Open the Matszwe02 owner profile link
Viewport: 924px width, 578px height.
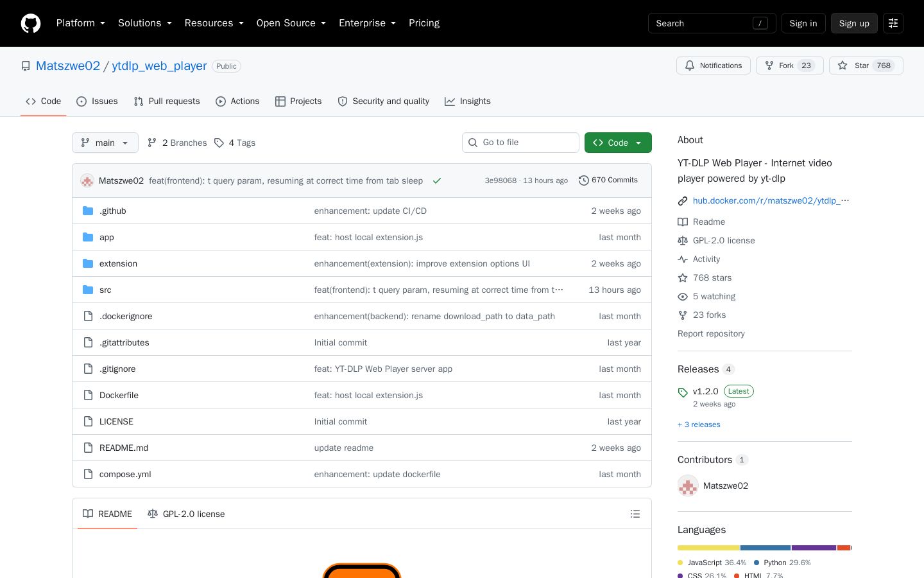click(68, 66)
